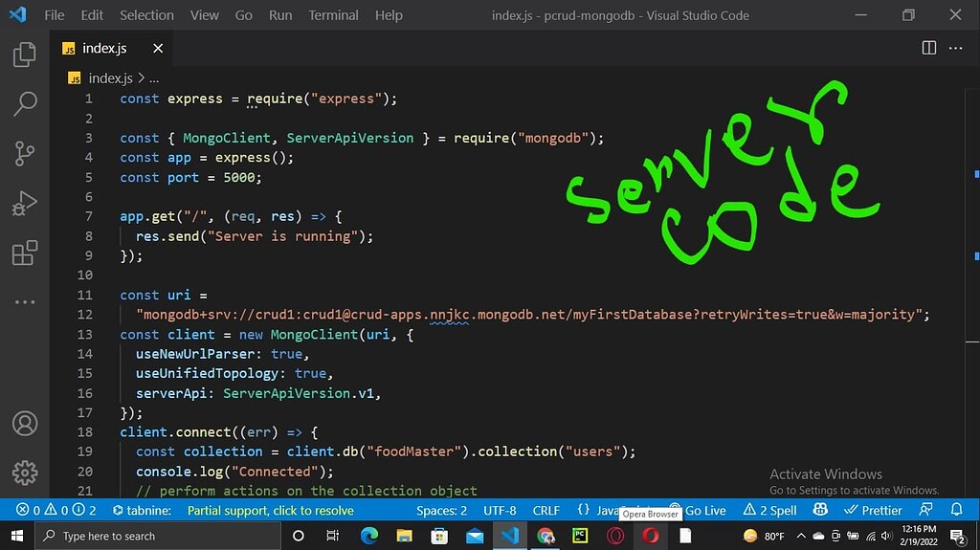Close the index.js editor tab
The height and width of the screenshot is (550, 980).
(158, 48)
